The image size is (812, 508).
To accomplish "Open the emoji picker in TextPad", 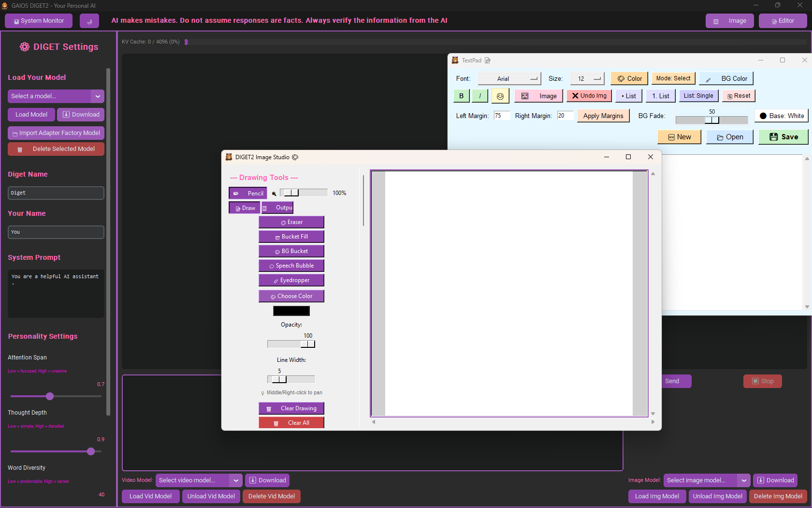I will (x=500, y=96).
